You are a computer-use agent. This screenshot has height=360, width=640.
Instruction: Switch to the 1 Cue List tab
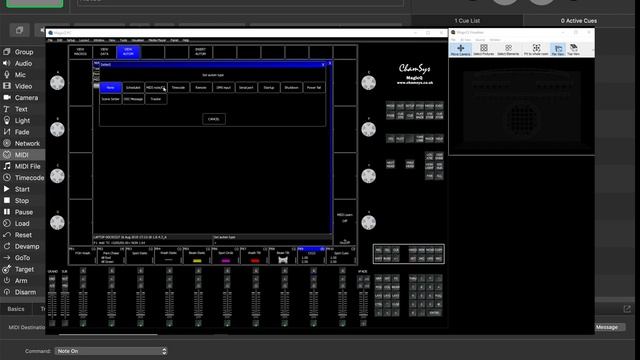pos(467,20)
